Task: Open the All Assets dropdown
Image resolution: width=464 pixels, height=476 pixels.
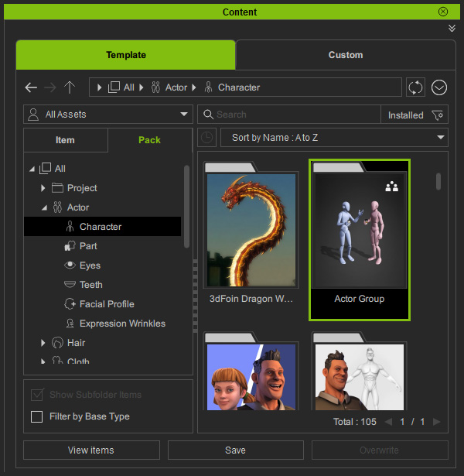Action: tap(108, 115)
